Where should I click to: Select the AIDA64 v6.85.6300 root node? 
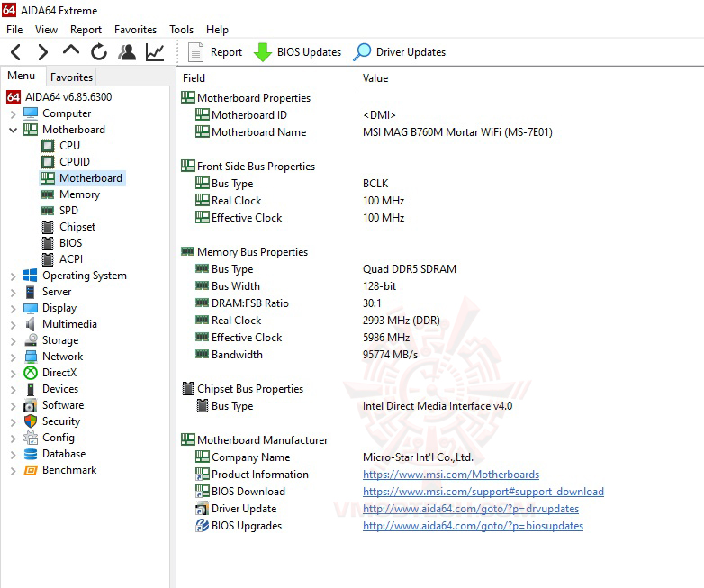[59, 97]
